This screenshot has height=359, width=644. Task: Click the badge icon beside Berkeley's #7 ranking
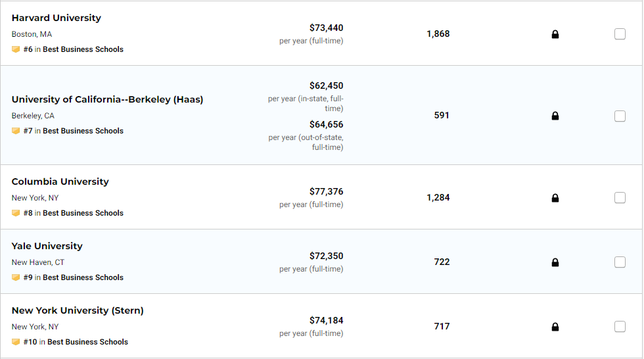(16, 131)
